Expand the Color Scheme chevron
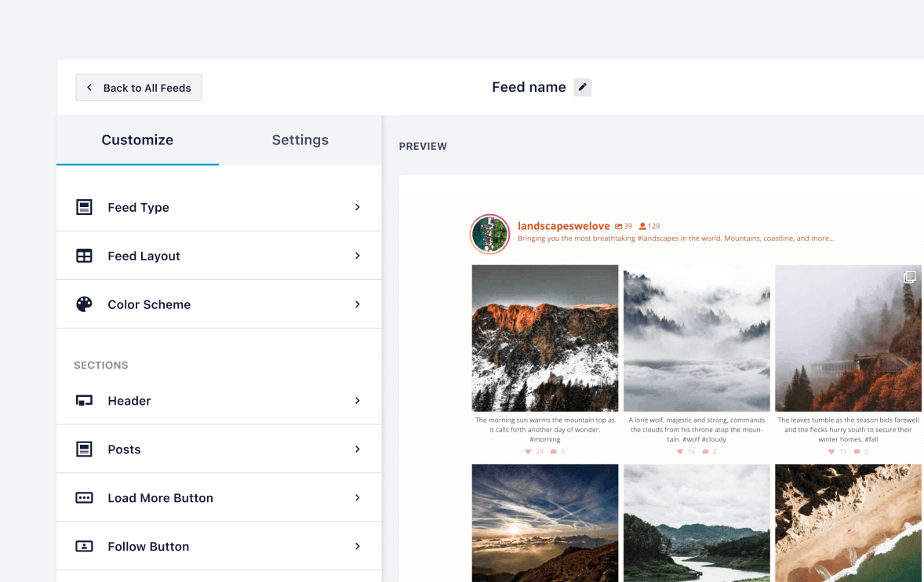Viewport: 924px width, 582px height. pos(357,304)
